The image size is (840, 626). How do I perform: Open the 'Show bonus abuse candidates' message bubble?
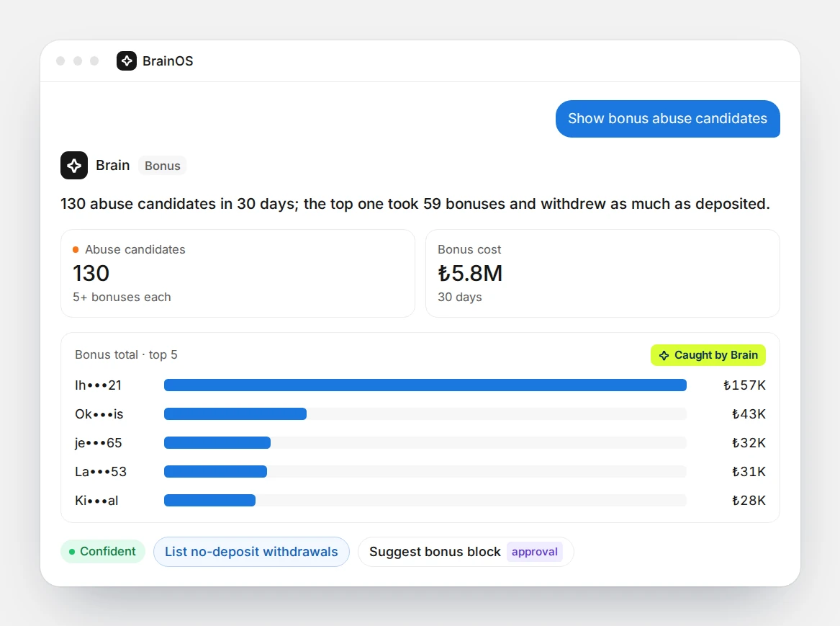pos(667,118)
